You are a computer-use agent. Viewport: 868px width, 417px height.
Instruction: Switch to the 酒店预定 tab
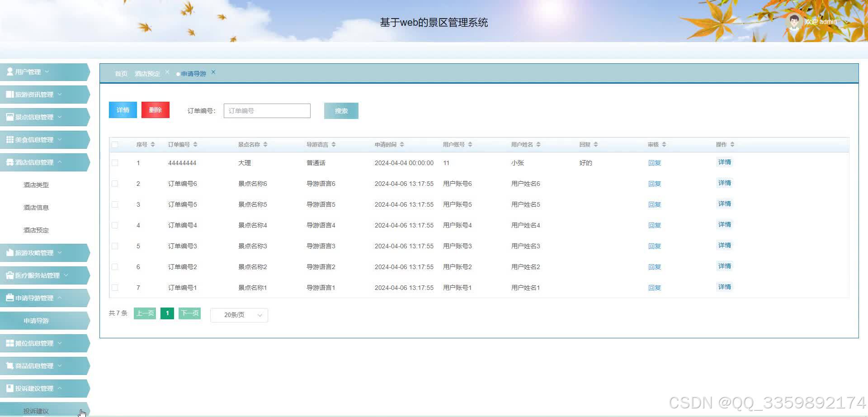[x=147, y=74]
